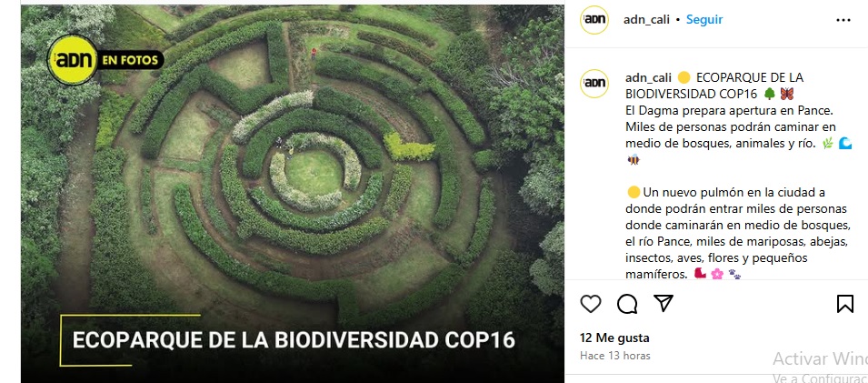Click the adn EN FOTOS logo on the photo
Viewport: 868px width, 383px height.
[x=105, y=59]
